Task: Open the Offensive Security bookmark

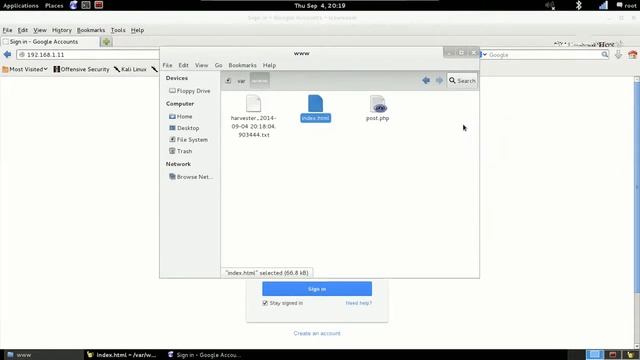Action: (x=81, y=69)
